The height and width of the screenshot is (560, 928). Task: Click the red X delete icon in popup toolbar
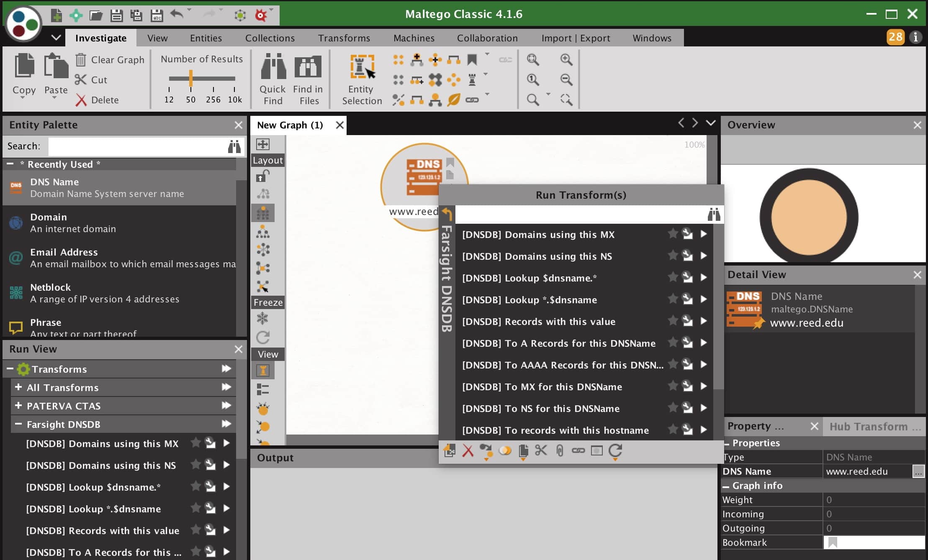pyautogui.click(x=468, y=450)
